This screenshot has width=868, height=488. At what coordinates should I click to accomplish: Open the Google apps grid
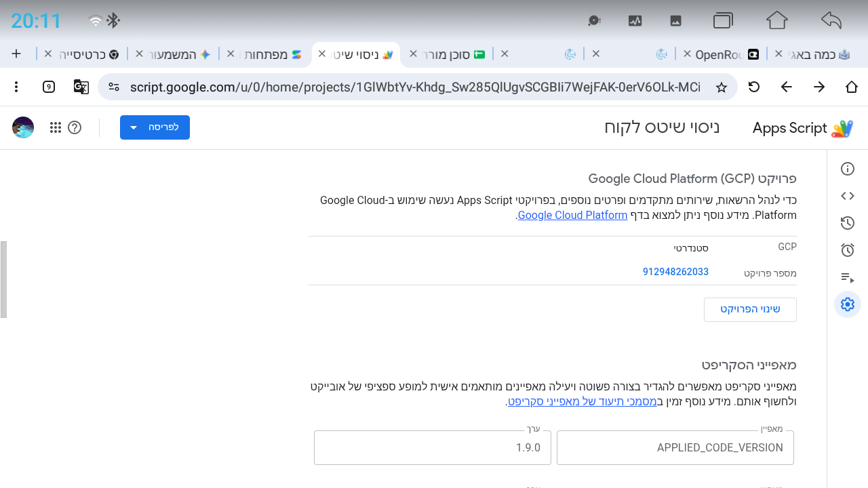56,127
